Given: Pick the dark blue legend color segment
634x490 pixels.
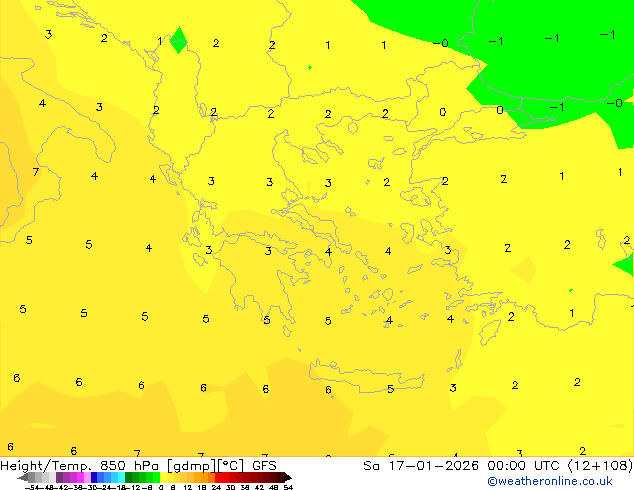Looking at the screenshot, I should (x=94, y=477).
